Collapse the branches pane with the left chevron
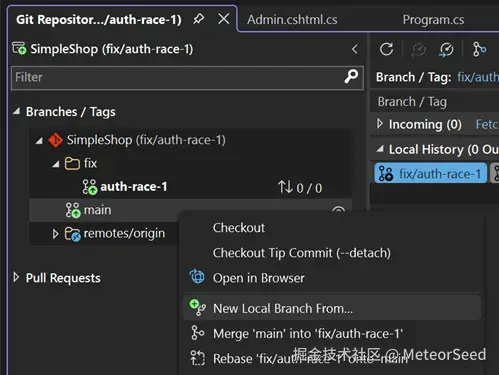Image resolution: width=499 pixels, height=375 pixels. click(355, 49)
